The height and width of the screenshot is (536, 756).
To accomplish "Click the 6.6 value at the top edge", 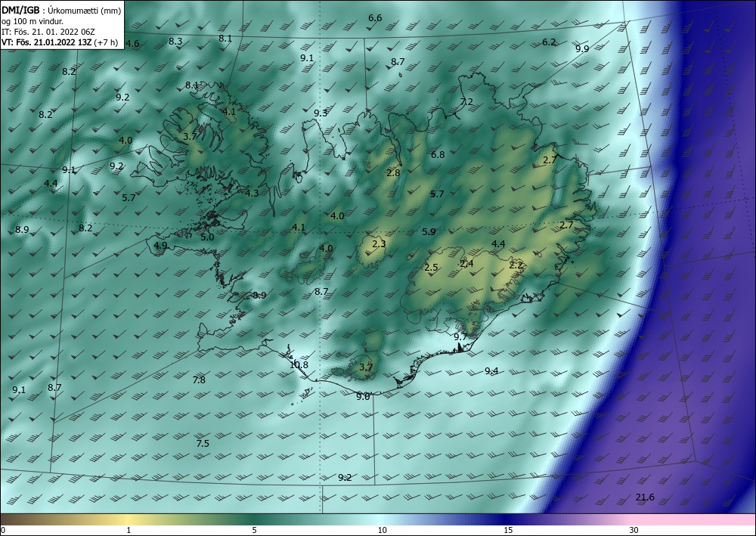I will (x=375, y=18).
